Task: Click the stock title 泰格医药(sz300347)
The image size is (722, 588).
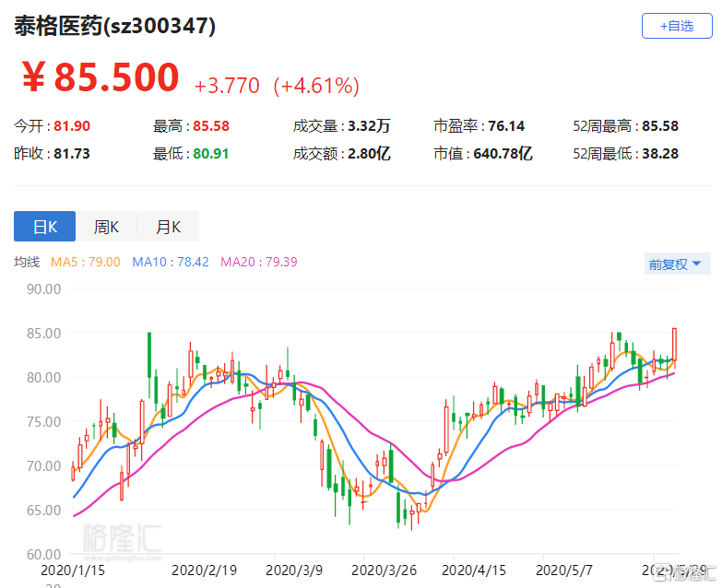Action: click(x=114, y=26)
